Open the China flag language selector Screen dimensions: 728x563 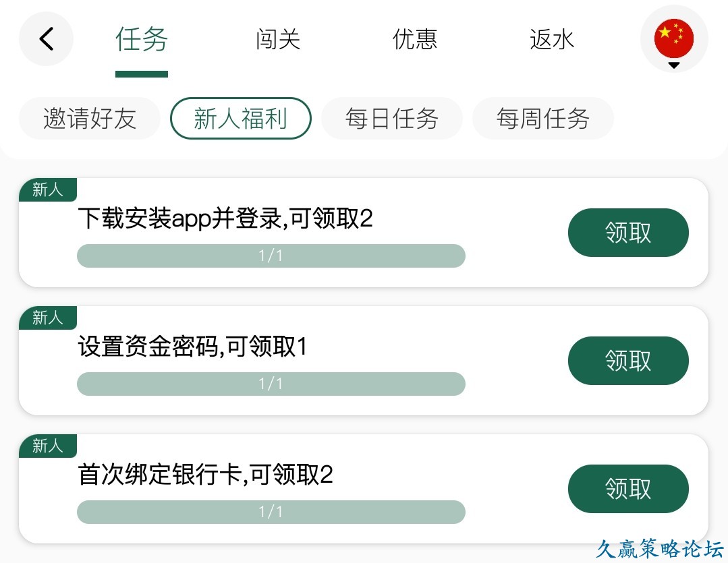click(673, 37)
